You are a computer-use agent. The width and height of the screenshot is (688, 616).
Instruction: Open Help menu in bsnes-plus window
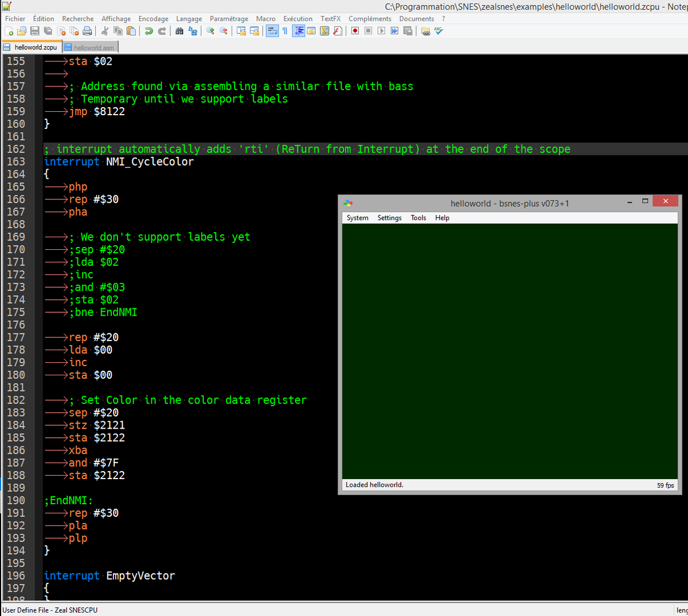pos(442,218)
